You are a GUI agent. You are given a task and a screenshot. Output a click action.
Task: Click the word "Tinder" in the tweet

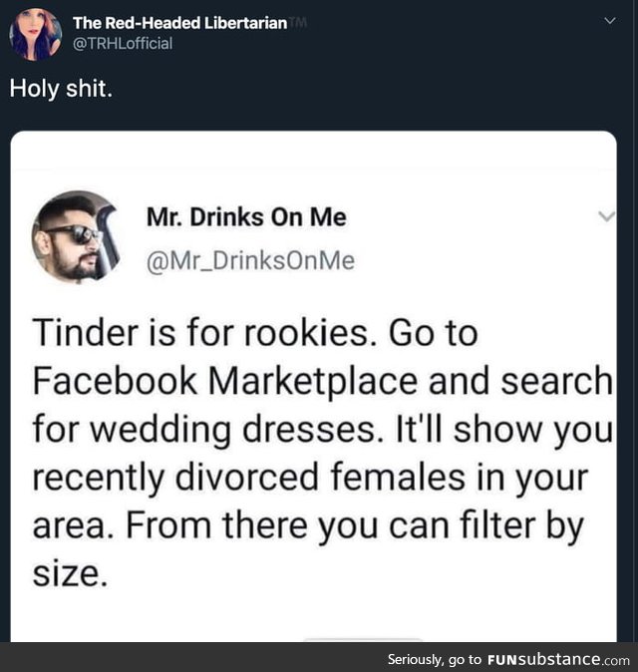(x=82, y=333)
